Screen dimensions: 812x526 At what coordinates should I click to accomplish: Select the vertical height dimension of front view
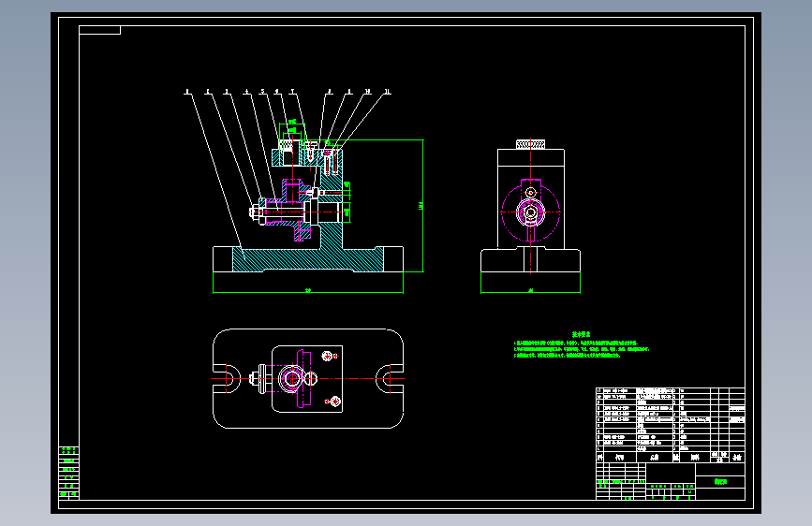coord(421,206)
